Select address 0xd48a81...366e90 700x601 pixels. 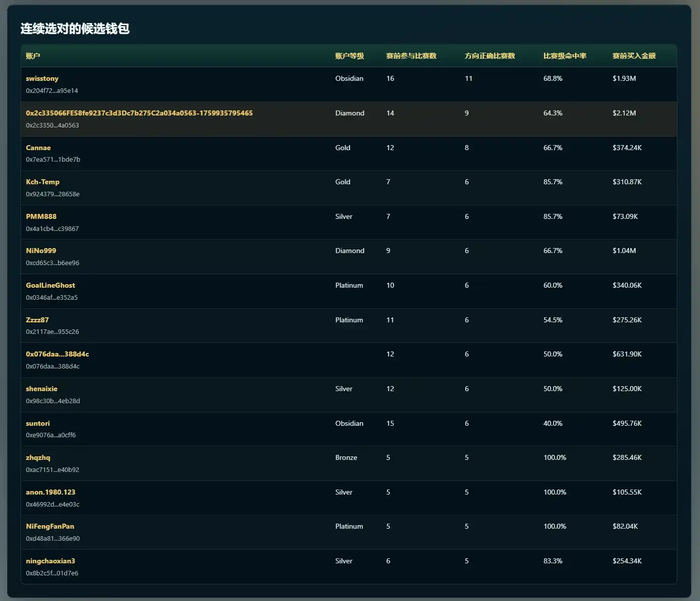click(53, 539)
